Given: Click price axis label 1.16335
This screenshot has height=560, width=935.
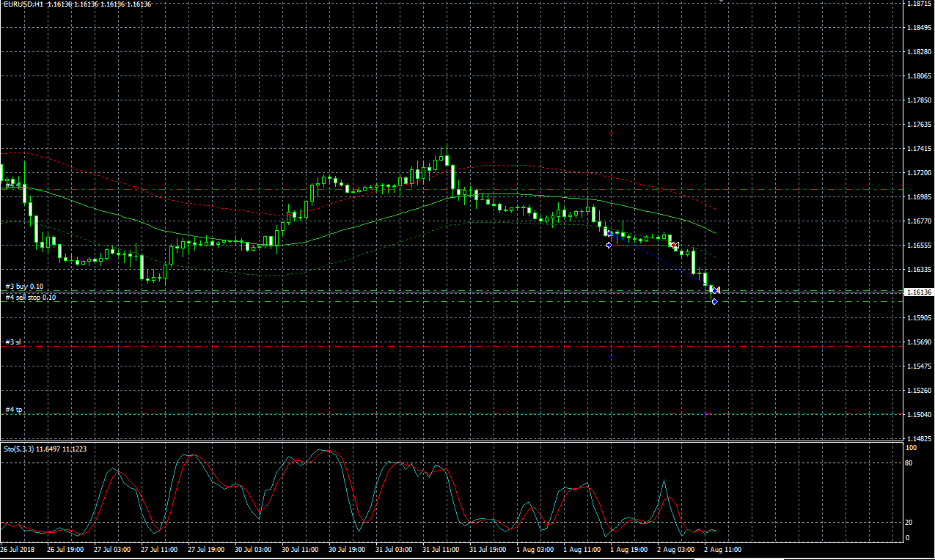Looking at the screenshot, I should click(x=919, y=270).
